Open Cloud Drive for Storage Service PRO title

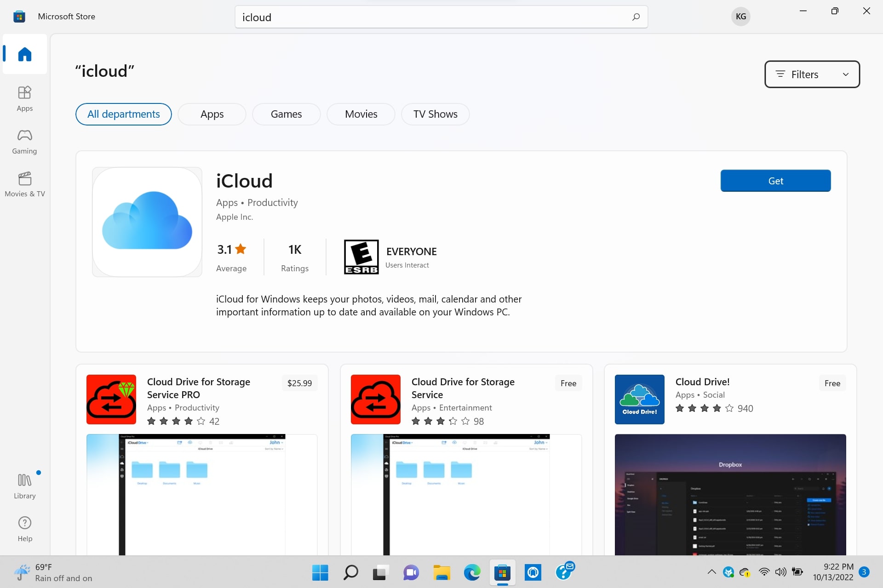pyautogui.click(x=199, y=388)
